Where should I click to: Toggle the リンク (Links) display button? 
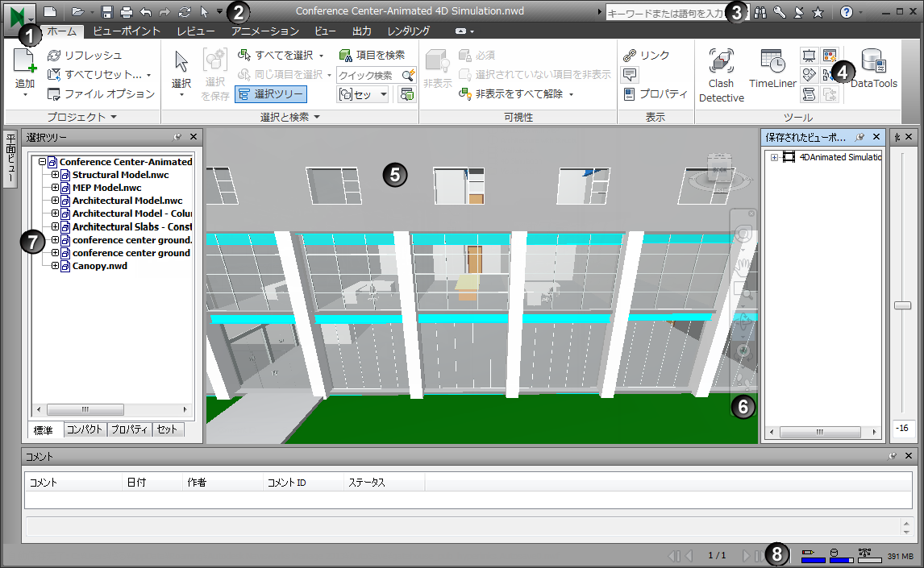(x=647, y=56)
